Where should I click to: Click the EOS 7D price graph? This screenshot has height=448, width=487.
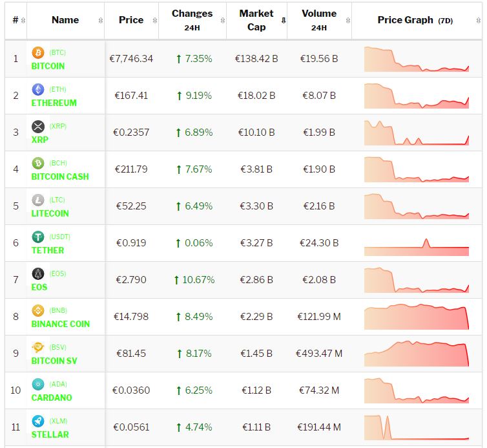(x=417, y=281)
